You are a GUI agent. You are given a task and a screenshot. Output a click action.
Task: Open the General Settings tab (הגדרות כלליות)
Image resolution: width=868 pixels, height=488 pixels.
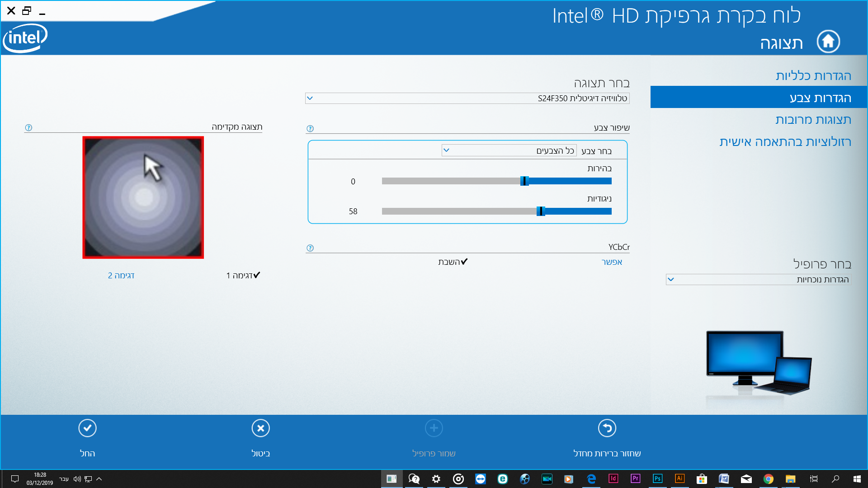coord(813,76)
